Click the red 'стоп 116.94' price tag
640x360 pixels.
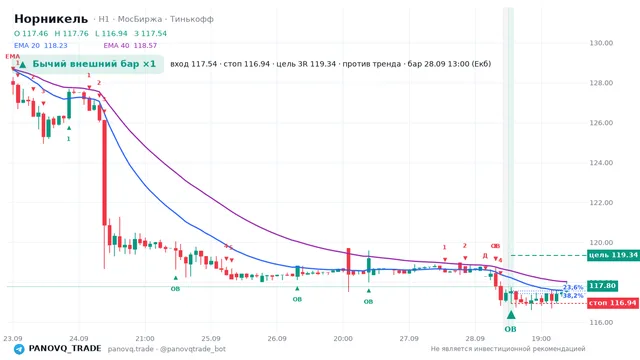(x=613, y=303)
